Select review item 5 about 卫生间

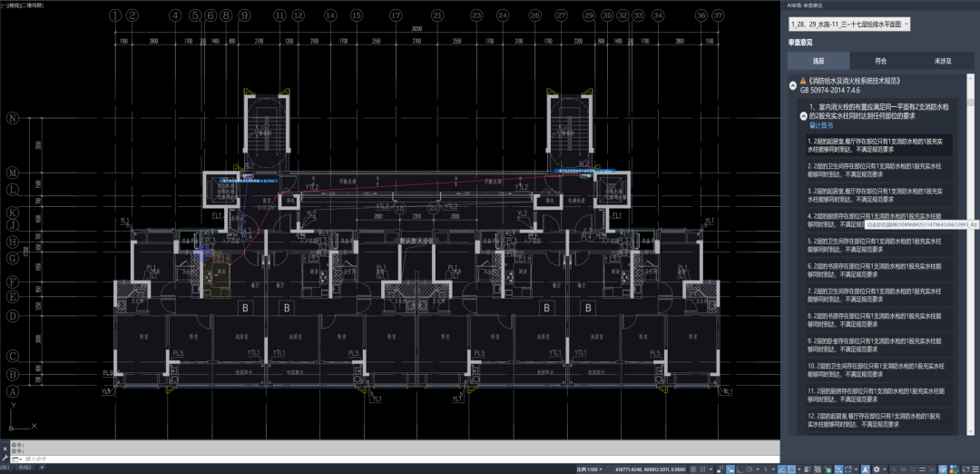point(878,244)
